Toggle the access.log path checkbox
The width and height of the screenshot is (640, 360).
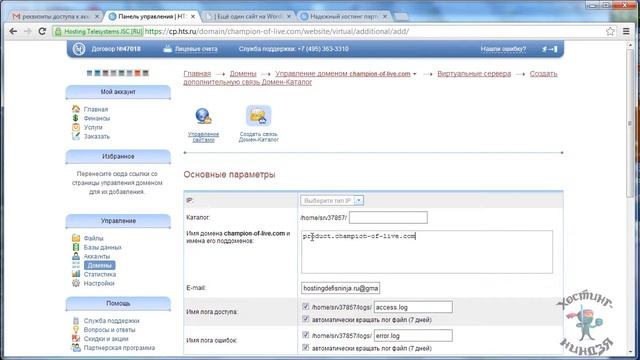click(306, 306)
